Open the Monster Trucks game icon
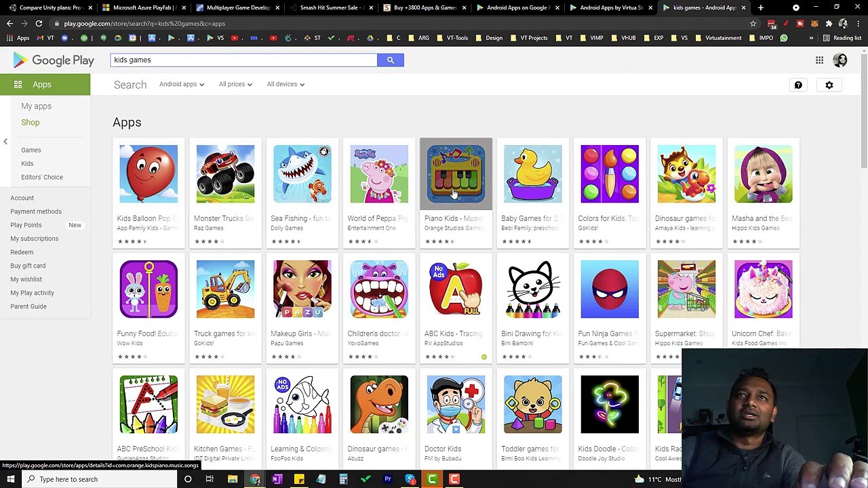This screenshot has width=868, height=488. pos(225,174)
